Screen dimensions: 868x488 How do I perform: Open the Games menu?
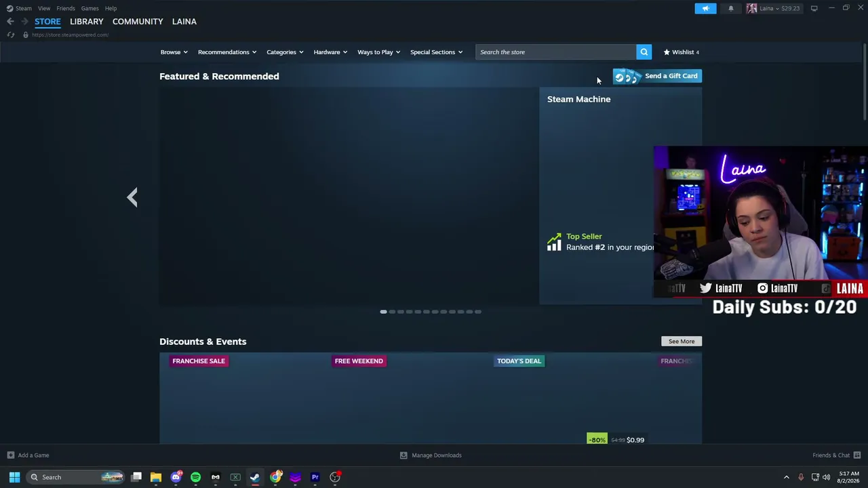(90, 8)
